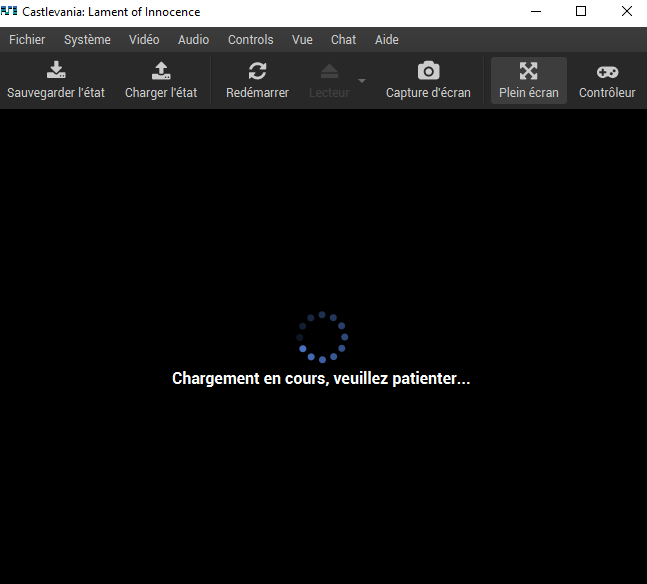Viewport: 647px width, 584px height.
Task: Maximize the Castlevania window
Action: (x=581, y=12)
